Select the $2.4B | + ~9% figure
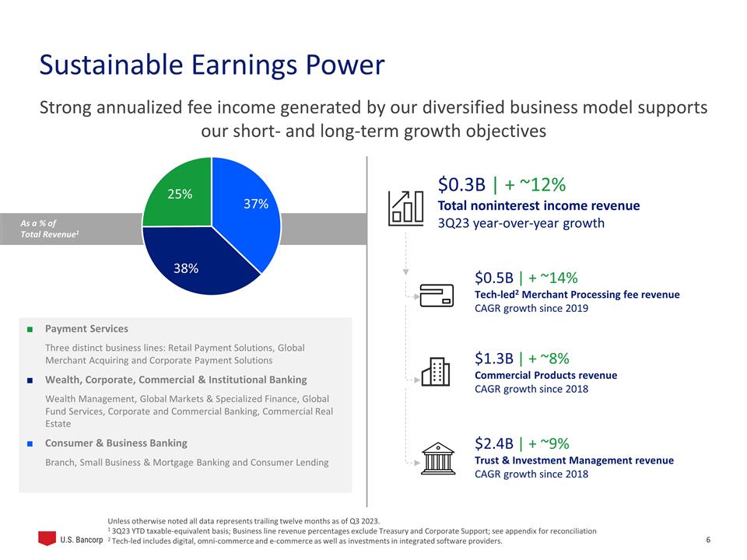Viewport: 747px width, 560px height. (x=521, y=443)
